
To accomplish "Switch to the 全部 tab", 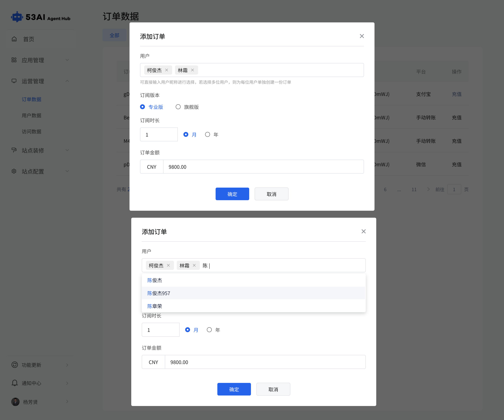I will tap(114, 35).
